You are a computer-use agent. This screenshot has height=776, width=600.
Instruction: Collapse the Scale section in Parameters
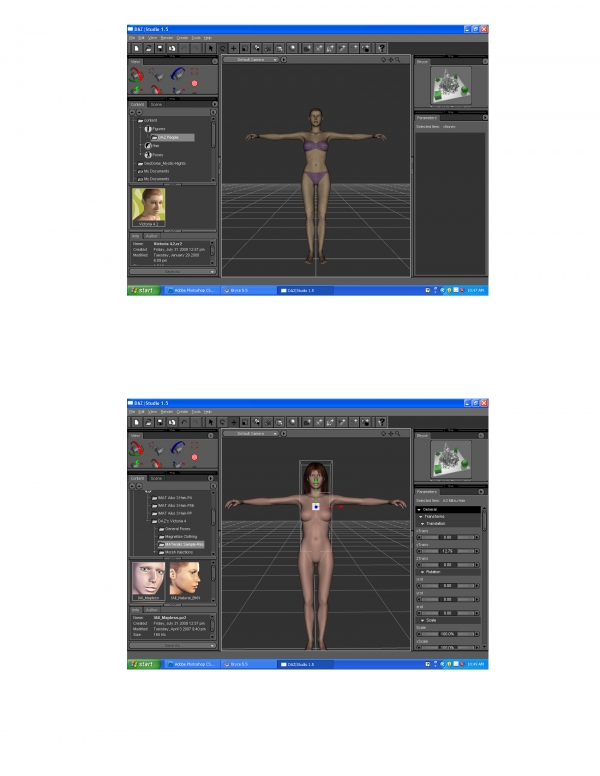click(423, 621)
